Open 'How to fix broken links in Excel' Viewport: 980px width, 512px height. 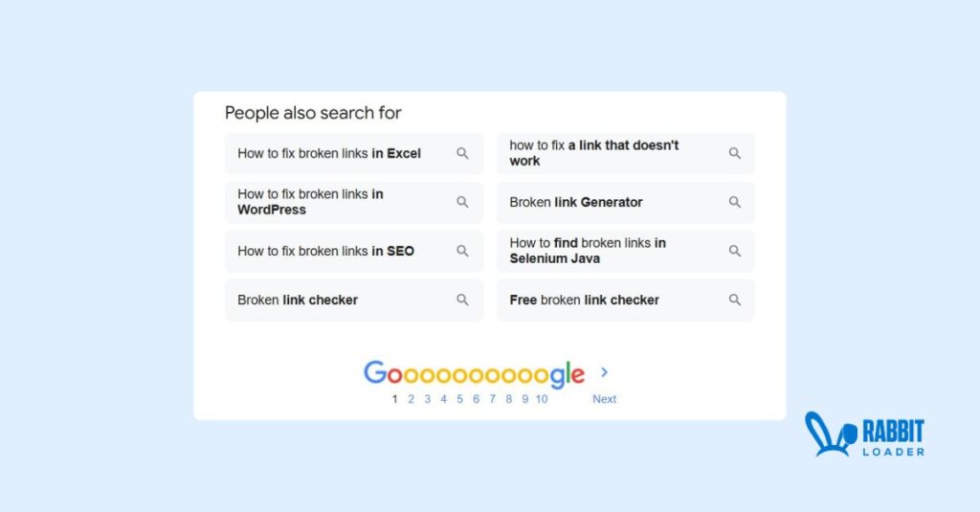pos(354,153)
